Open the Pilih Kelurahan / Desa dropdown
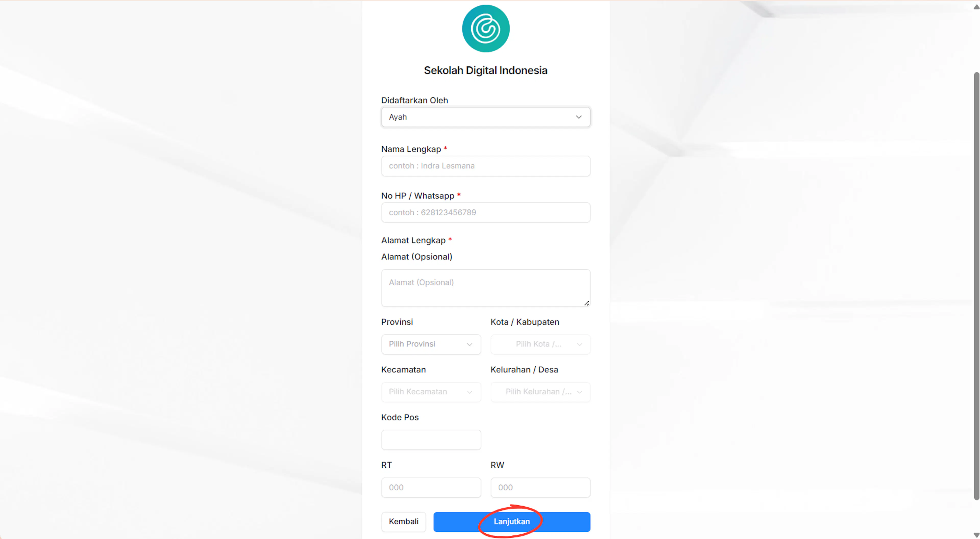This screenshot has height=539, width=980. point(540,392)
